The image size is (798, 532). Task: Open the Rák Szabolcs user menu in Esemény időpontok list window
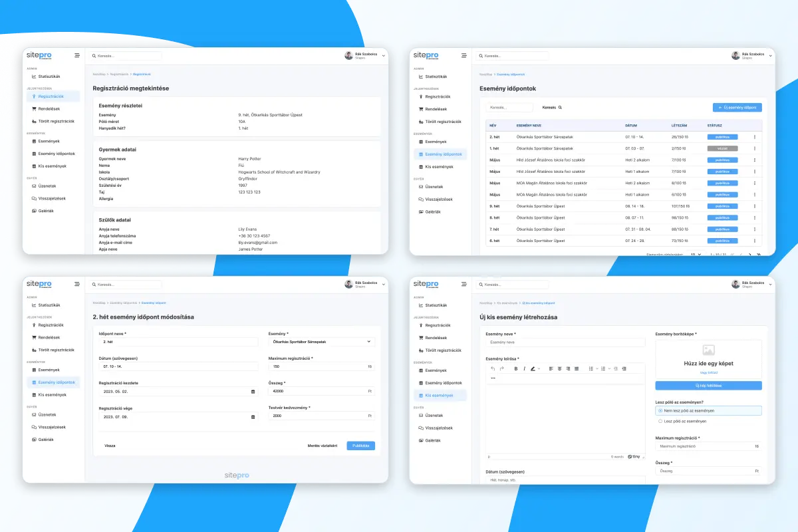[752, 56]
